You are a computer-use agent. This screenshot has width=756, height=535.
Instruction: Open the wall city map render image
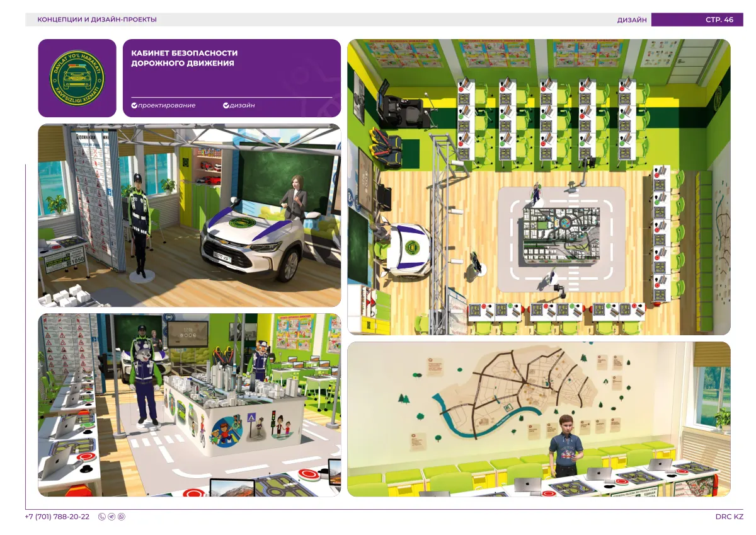click(539, 419)
